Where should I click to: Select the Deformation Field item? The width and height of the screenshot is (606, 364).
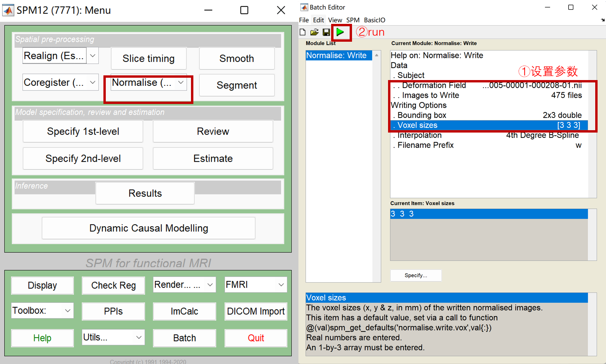489,85
